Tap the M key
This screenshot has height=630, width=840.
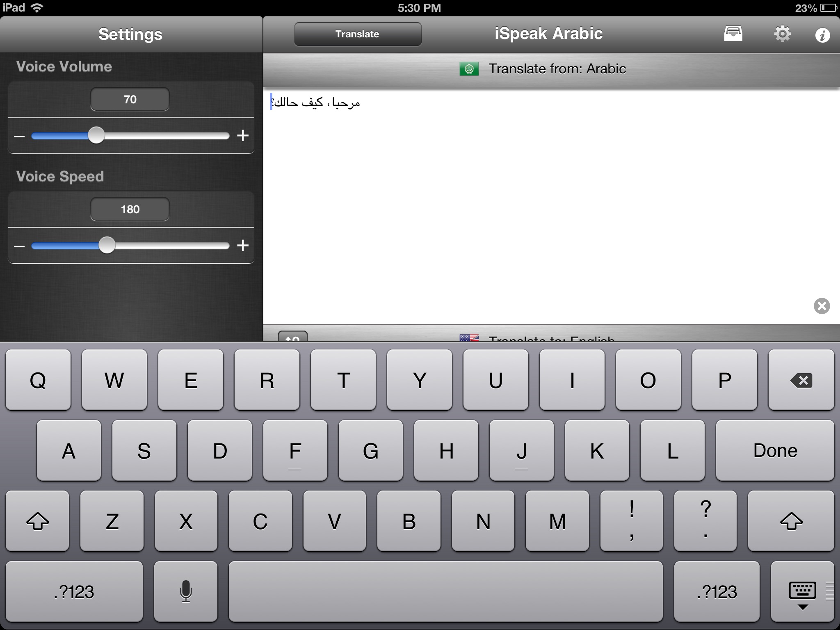pos(557,521)
